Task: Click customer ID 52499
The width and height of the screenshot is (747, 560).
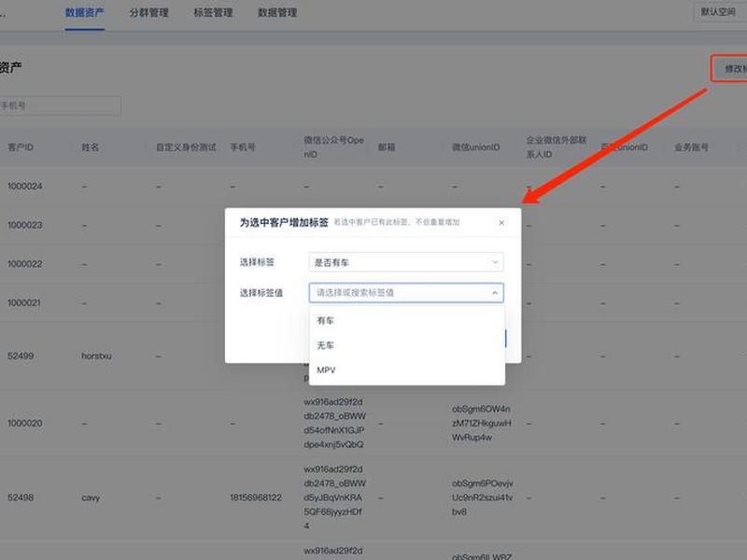Action: pyautogui.click(x=21, y=356)
